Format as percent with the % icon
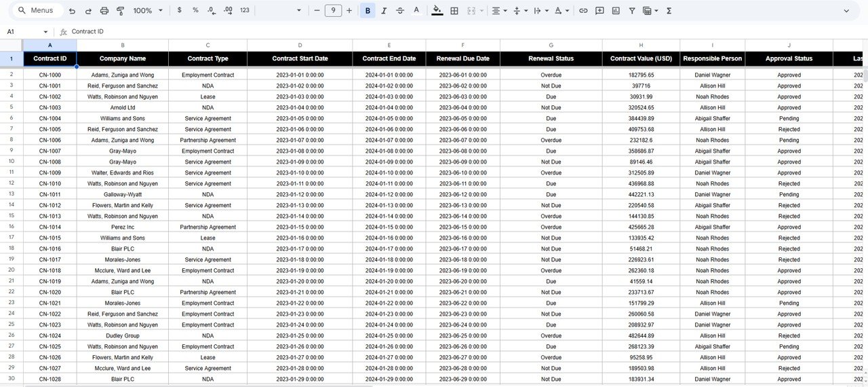The width and height of the screenshot is (868, 387). click(195, 11)
